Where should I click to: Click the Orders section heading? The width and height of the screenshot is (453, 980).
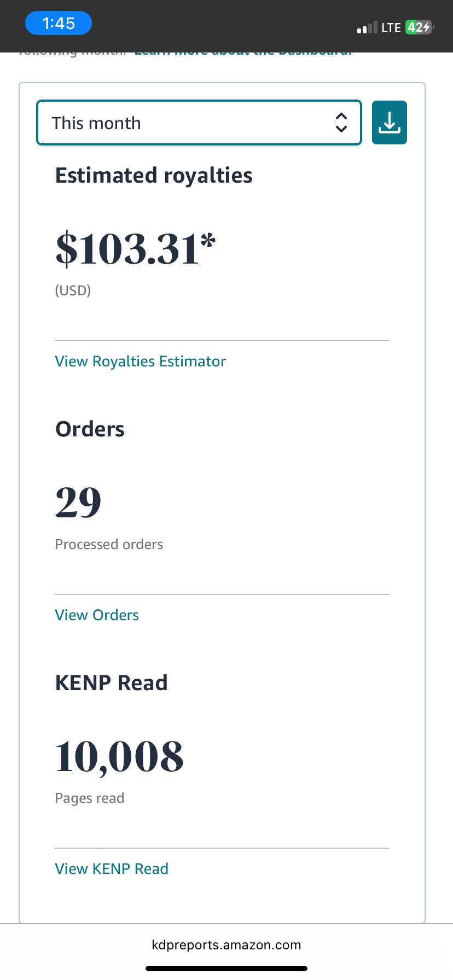click(90, 429)
